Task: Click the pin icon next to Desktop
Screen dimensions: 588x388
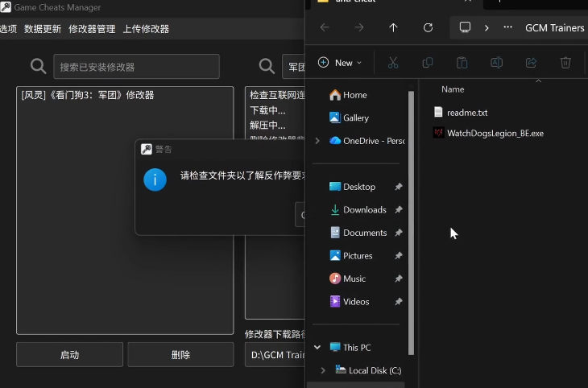Action: coord(398,187)
